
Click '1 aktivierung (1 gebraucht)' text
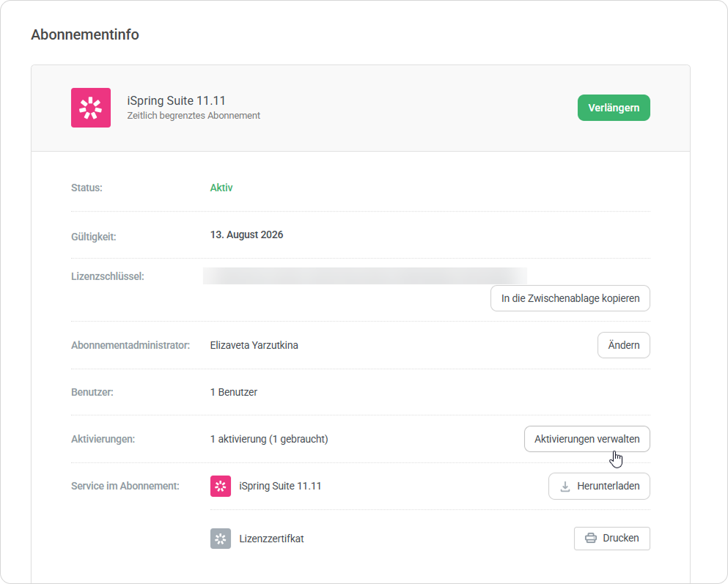[x=269, y=439]
